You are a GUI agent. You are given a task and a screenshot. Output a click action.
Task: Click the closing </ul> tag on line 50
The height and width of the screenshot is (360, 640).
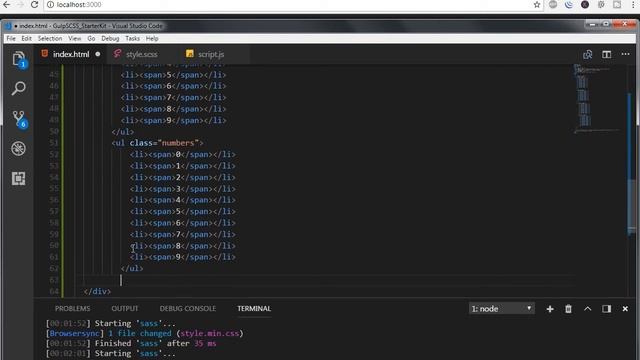[x=122, y=131]
